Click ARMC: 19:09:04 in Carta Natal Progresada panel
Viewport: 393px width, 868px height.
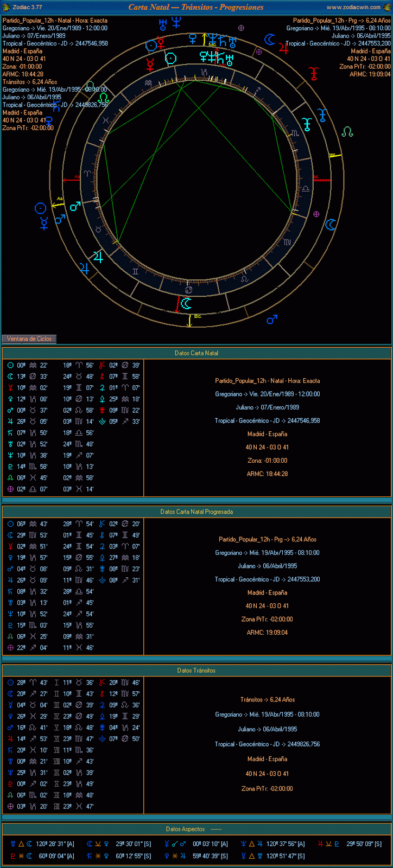[x=267, y=633]
